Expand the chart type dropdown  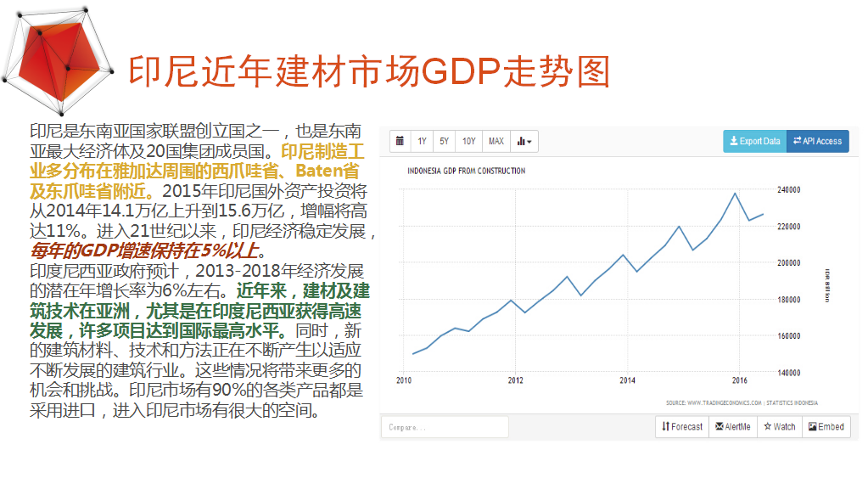click(x=526, y=141)
